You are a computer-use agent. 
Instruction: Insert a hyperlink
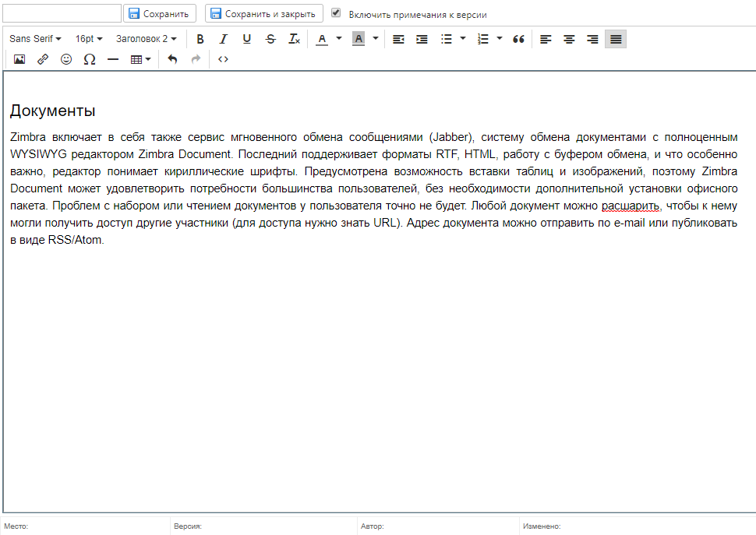[x=43, y=59]
